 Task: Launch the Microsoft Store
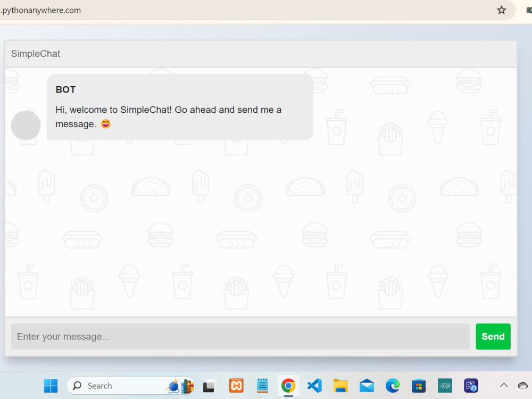pyautogui.click(x=419, y=385)
